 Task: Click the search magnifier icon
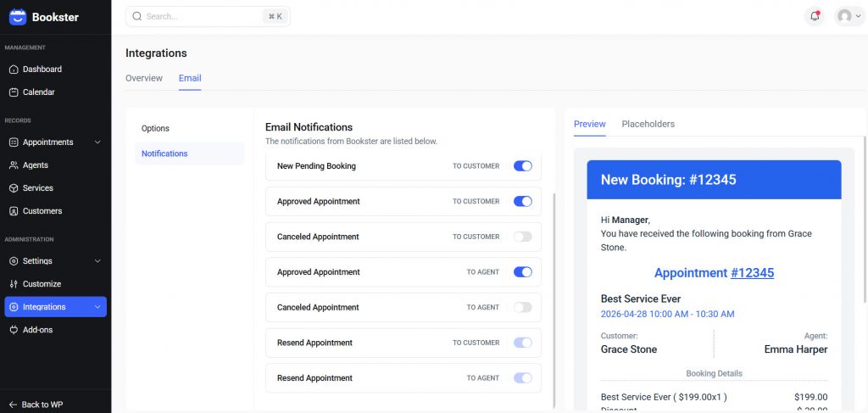tap(136, 17)
